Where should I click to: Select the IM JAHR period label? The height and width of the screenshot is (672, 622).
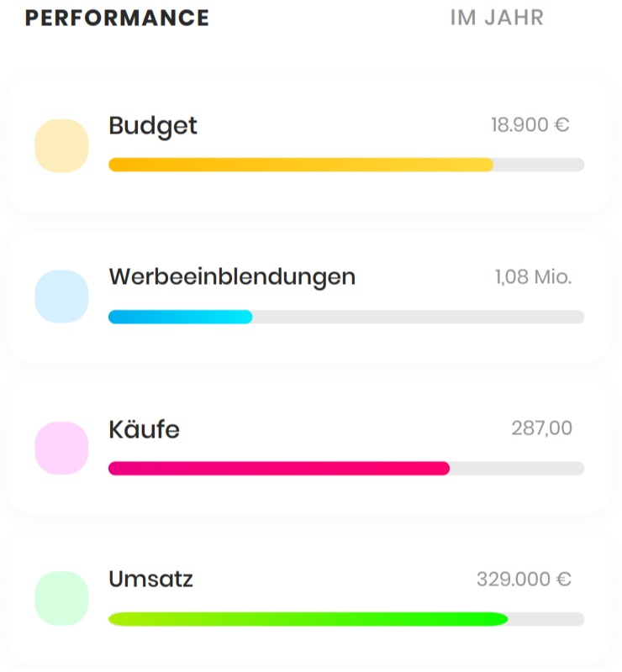click(497, 18)
